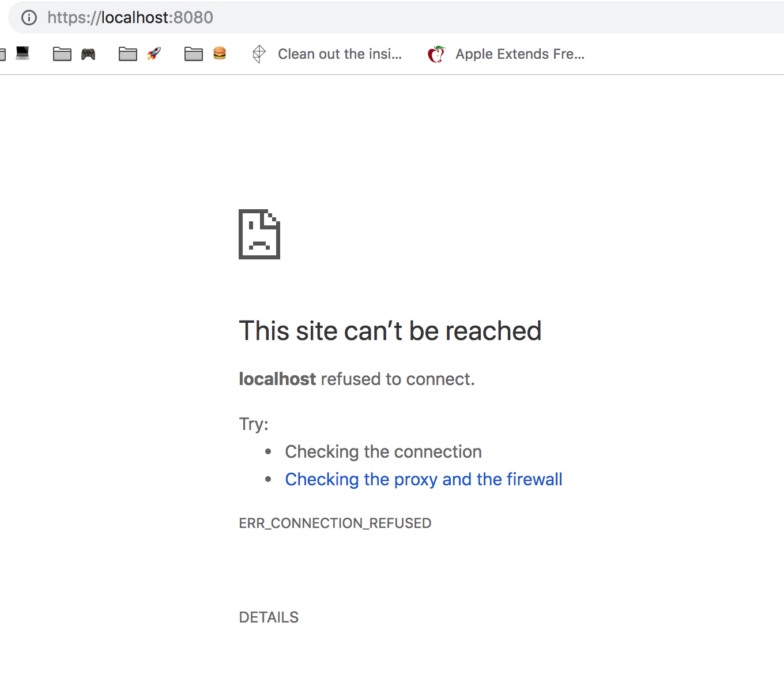Expand the DETAILS section

point(269,617)
